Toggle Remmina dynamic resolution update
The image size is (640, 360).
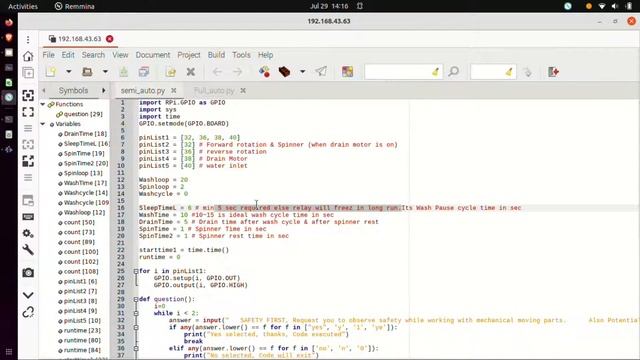pos(28,144)
